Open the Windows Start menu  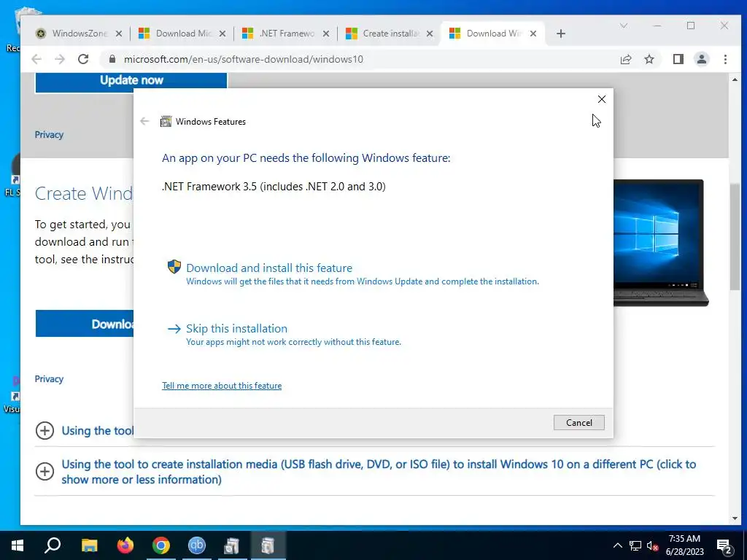(18, 545)
